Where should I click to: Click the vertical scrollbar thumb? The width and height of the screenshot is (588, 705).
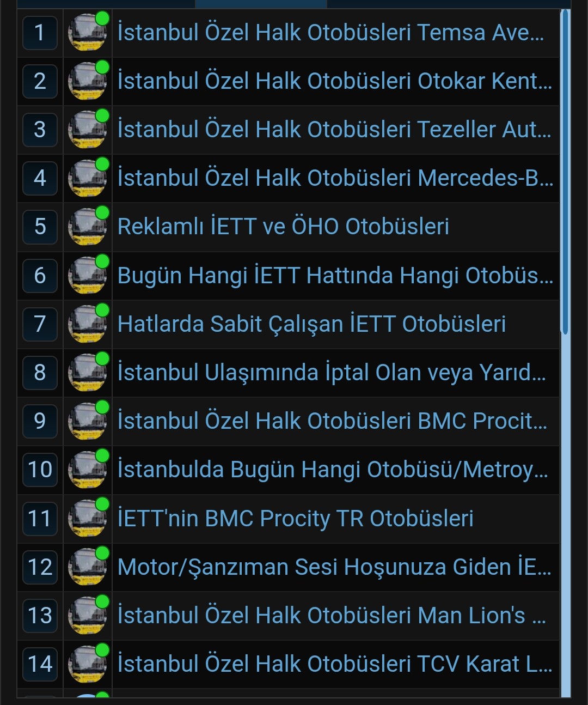565,172
